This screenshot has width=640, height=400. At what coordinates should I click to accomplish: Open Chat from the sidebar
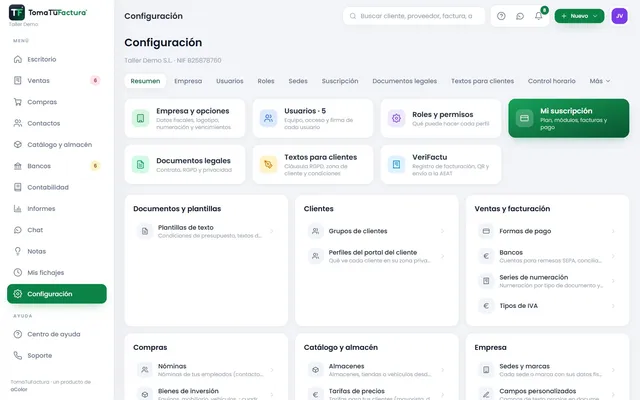(x=57, y=230)
